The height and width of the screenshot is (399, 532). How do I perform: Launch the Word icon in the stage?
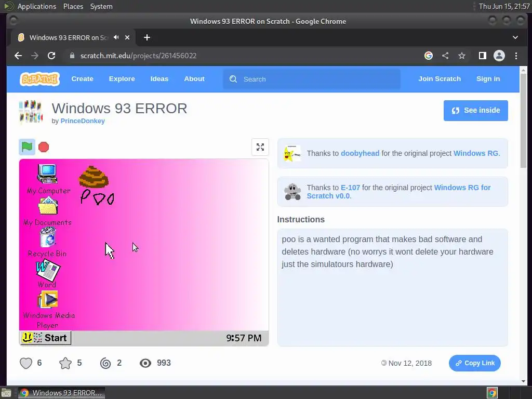coord(47,270)
